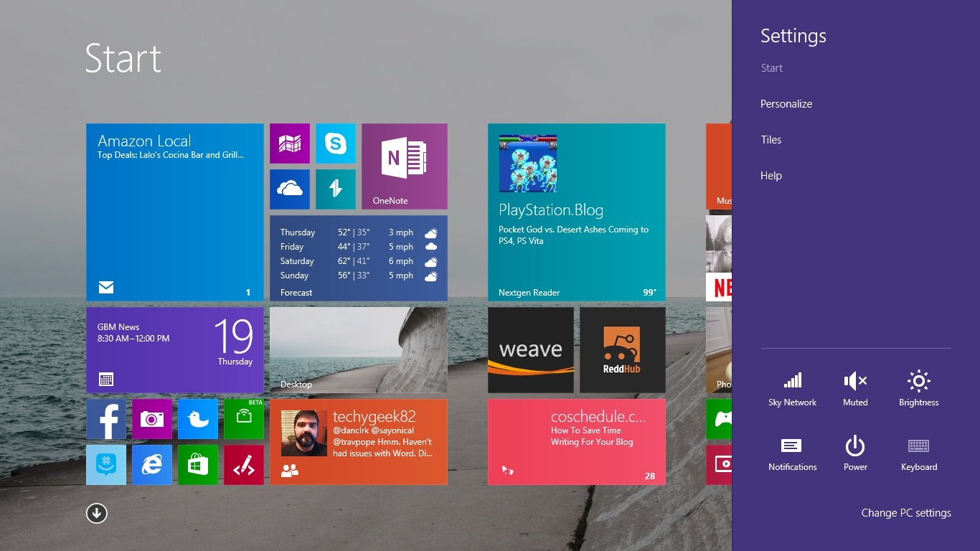Launch the Skype tile
This screenshot has height=551, width=980.
(336, 143)
